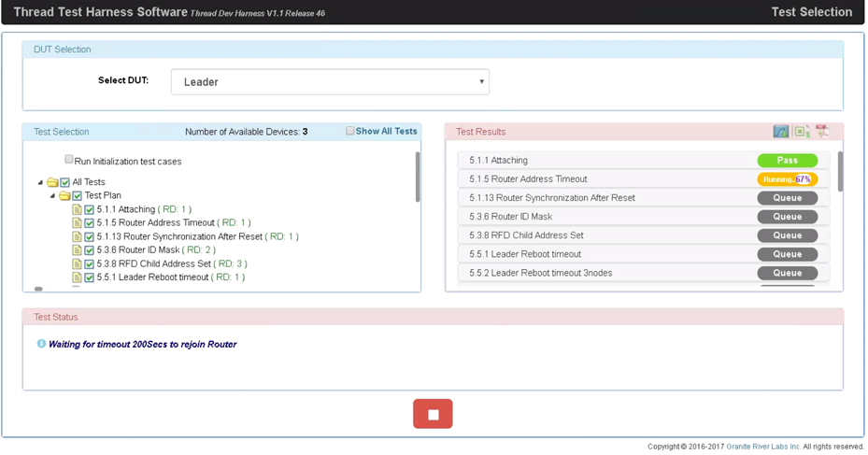
Task: Click the Test Plan folder icon
Action: click(x=65, y=196)
